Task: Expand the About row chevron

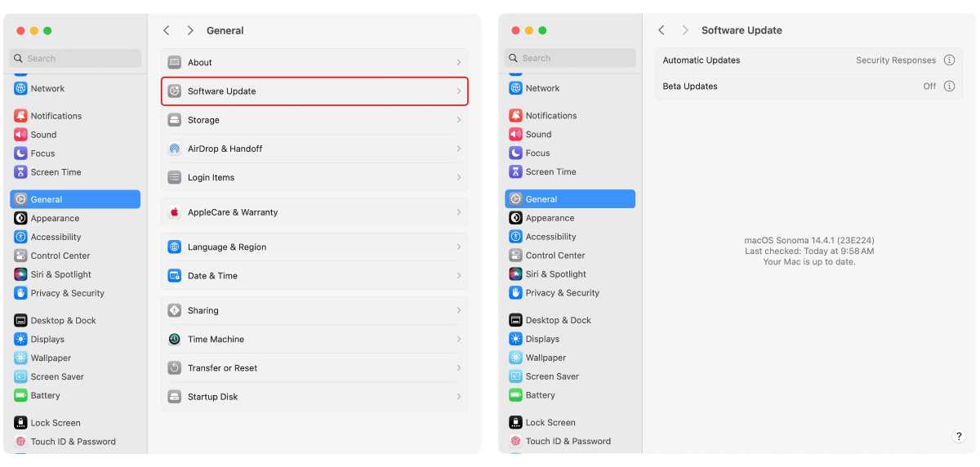Action: point(459,63)
